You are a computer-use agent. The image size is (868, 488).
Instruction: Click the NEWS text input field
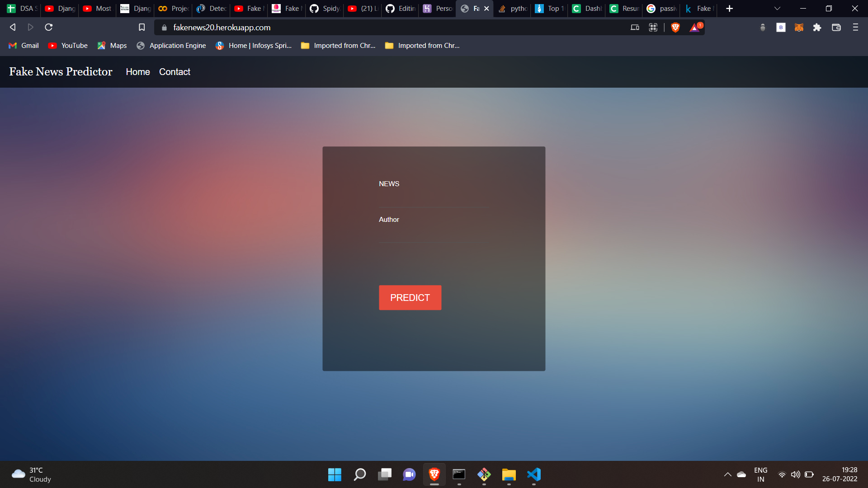[x=433, y=200]
